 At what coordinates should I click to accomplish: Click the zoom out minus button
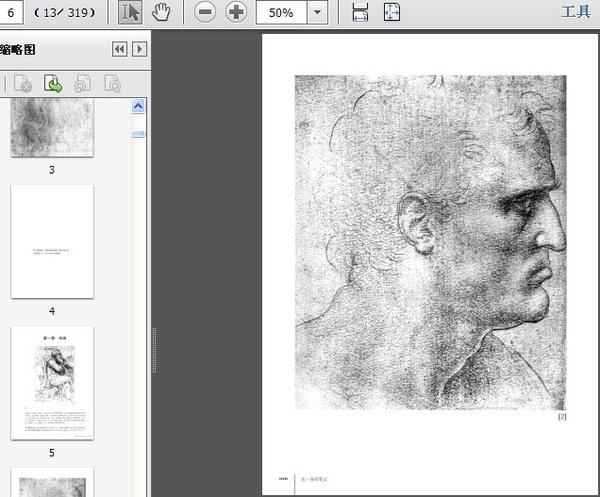[x=204, y=13]
